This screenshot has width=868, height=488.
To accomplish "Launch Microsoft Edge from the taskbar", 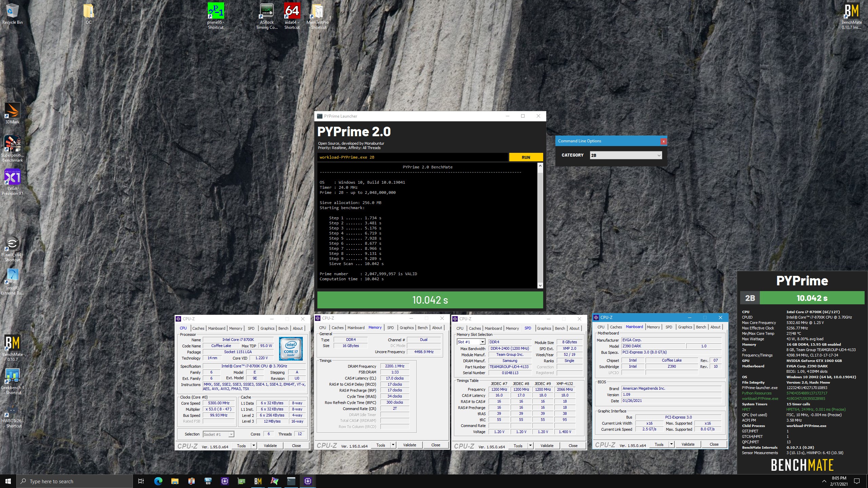I will [x=158, y=481].
